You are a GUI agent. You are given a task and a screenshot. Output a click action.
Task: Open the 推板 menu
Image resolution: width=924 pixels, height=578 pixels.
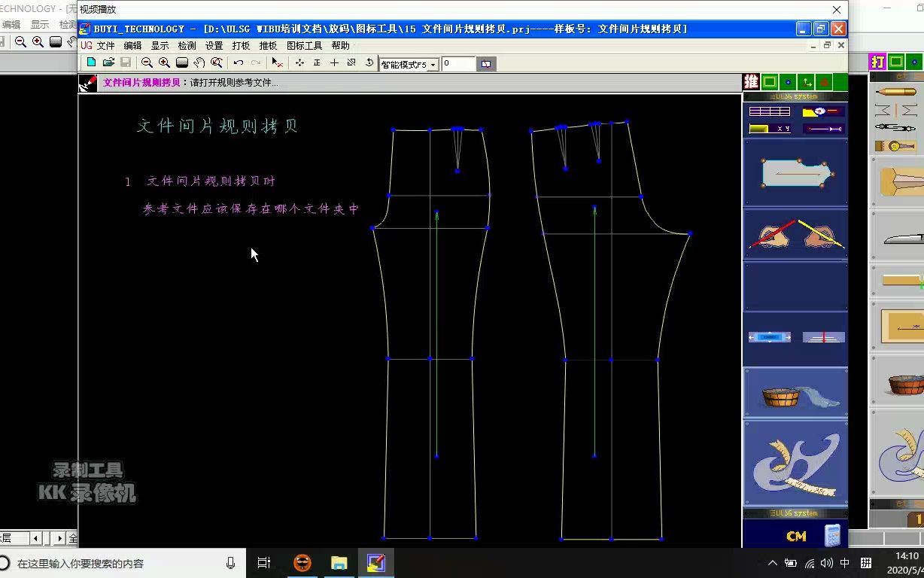pos(268,45)
